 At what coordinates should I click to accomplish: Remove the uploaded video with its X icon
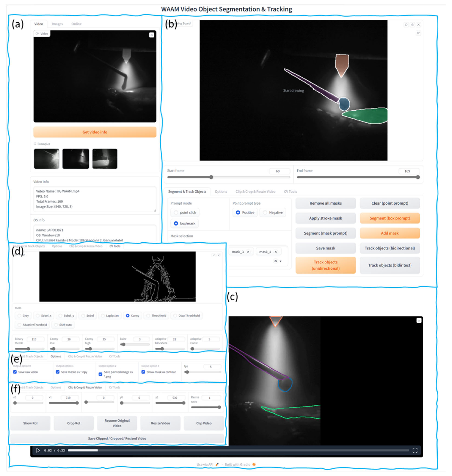[152, 35]
